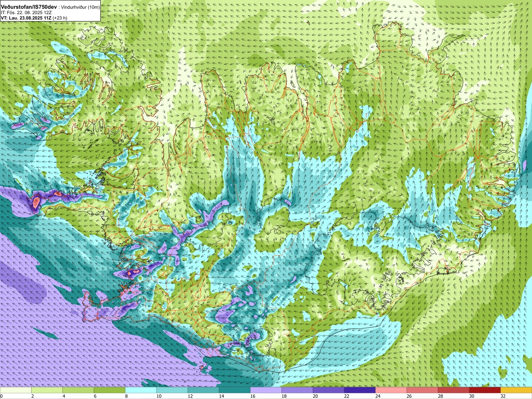Select the legend value "32"
This screenshot has width=532, height=399.
(x=503, y=396)
